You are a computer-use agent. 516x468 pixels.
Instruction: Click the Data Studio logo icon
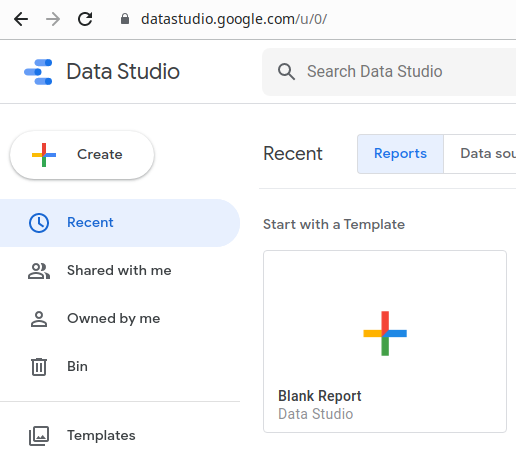(x=38, y=72)
